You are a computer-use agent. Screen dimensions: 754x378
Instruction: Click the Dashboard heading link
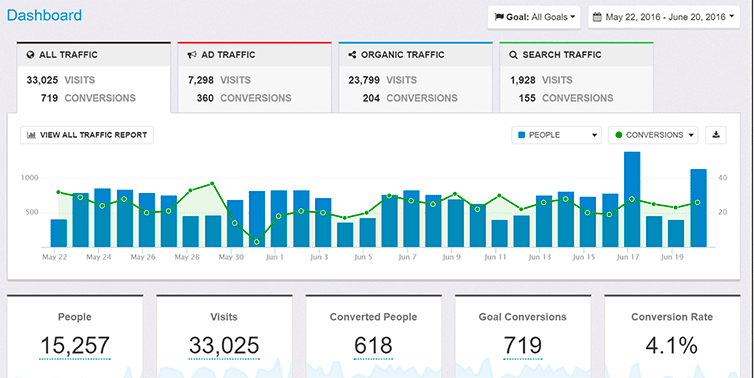tap(44, 15)
